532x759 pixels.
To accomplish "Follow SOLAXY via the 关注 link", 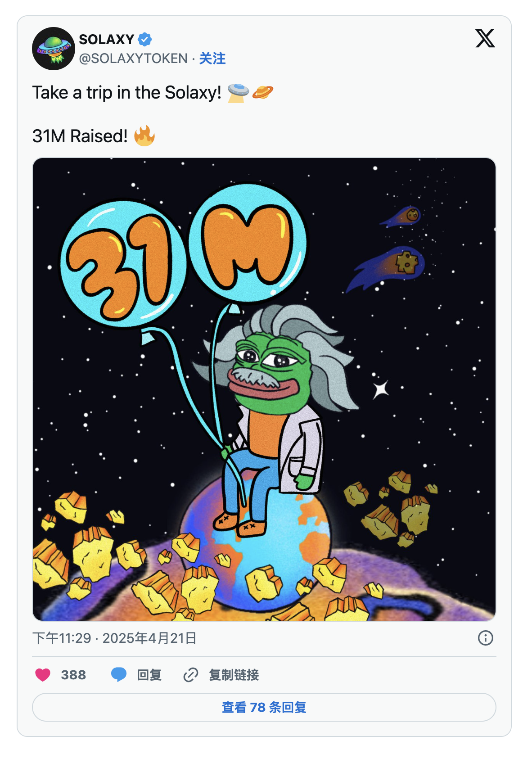I will [212, 58].
